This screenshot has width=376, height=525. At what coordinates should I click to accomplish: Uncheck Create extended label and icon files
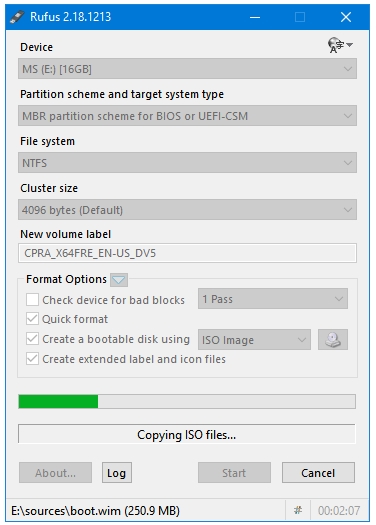[32, 359]
